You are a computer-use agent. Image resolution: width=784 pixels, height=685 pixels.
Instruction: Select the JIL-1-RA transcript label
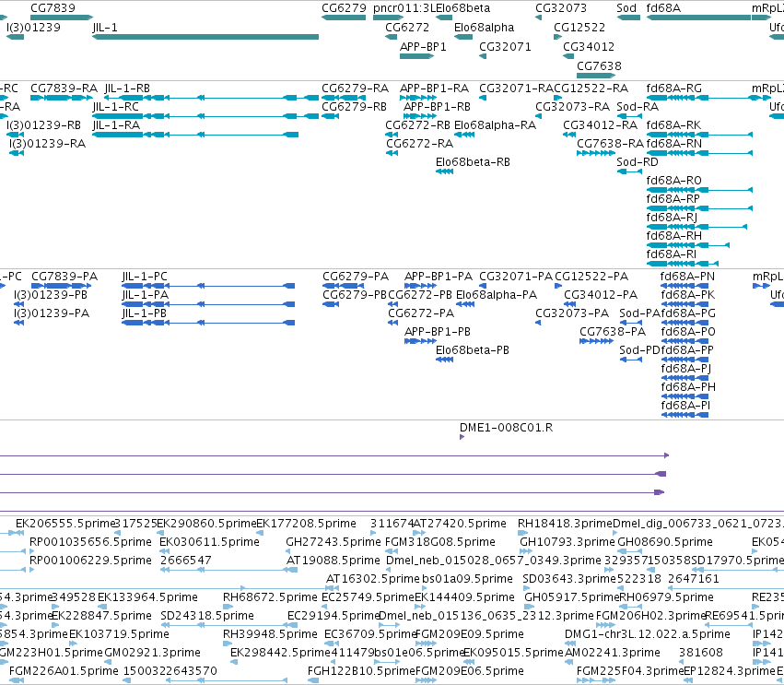(x=116, y=125)
